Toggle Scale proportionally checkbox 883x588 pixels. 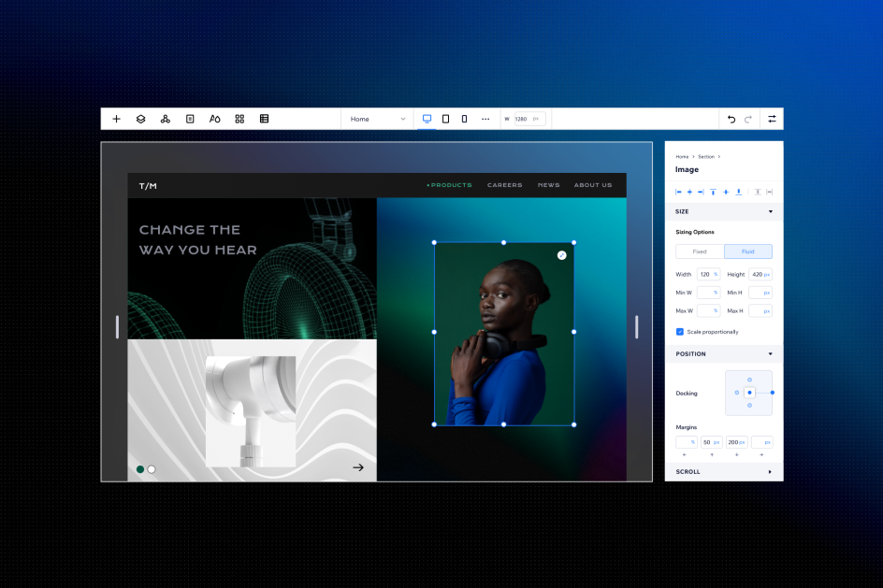[680, 332]
